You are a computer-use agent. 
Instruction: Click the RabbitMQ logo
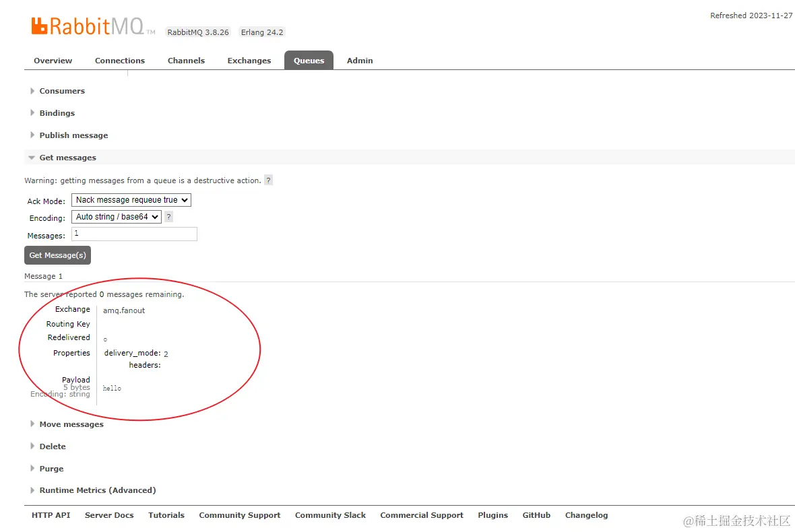click(x=93, y=26)
